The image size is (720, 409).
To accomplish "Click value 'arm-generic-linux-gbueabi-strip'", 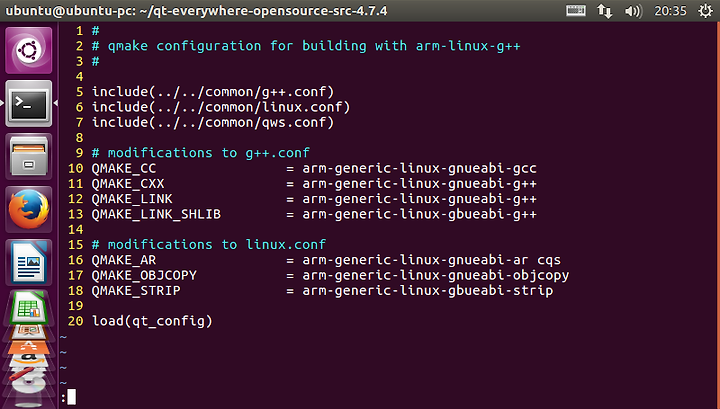I will coord(428,291).
